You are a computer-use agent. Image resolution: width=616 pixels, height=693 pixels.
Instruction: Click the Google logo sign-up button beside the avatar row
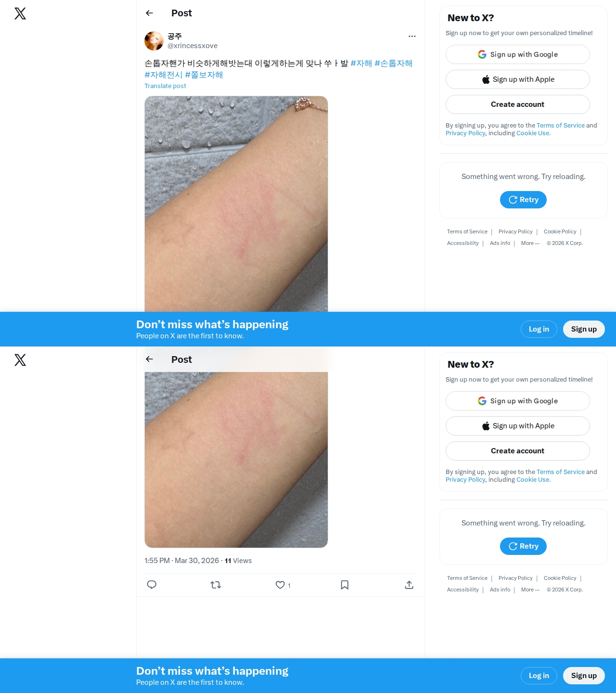pyautogui.click(x=518, y=54)
